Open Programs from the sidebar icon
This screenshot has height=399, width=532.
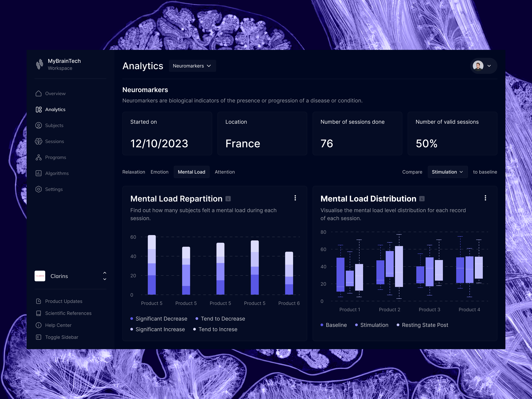pyautogui.click(x=39, y=157)
